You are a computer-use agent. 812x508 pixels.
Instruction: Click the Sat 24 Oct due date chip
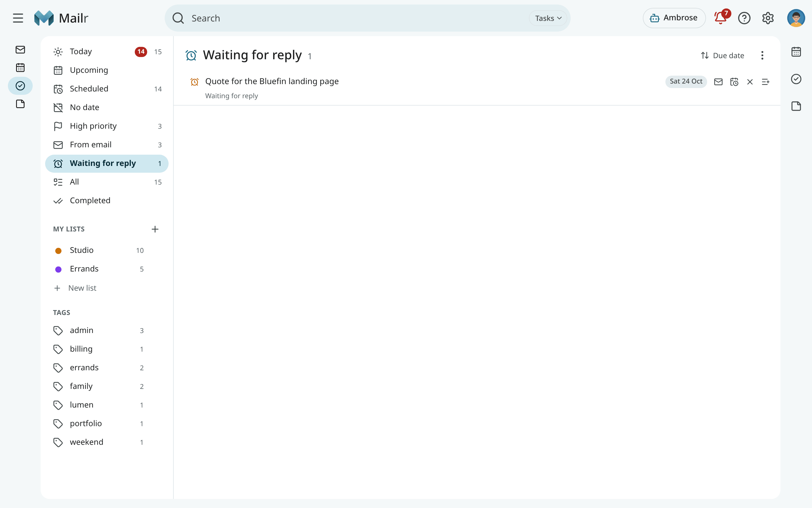pyautogui.click(x=686, y=82)
